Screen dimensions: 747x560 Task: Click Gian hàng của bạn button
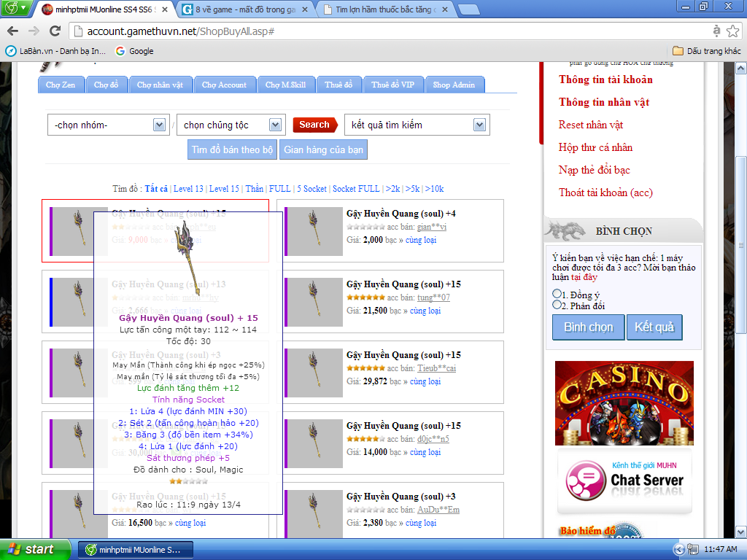323,149
